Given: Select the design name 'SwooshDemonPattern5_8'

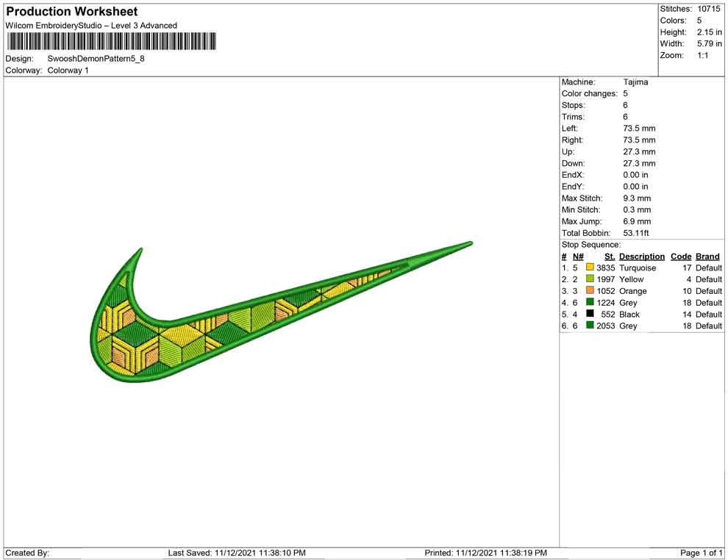Looking at the screenshot, I should click(x=96, y=59).
